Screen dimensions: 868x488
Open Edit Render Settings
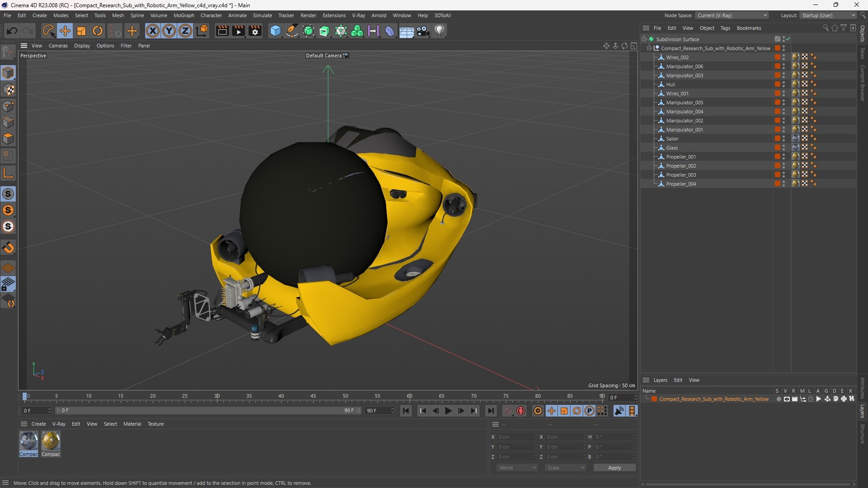[255, 31]
